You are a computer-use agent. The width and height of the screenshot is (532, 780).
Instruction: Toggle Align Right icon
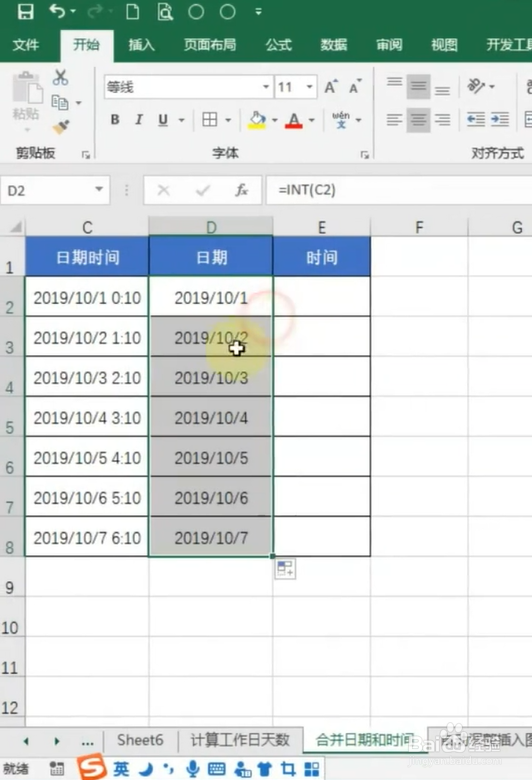click(442, 119)
